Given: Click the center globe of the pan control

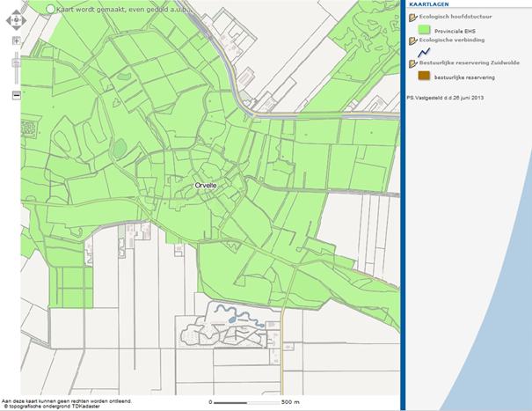Looking at the screenshot, I should pos(16,20).
